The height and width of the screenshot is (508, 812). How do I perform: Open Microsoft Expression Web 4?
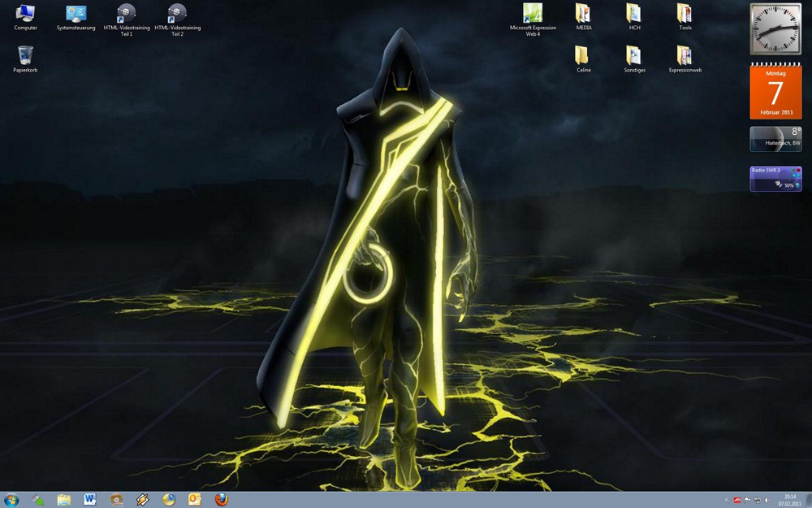click(533, 14)
